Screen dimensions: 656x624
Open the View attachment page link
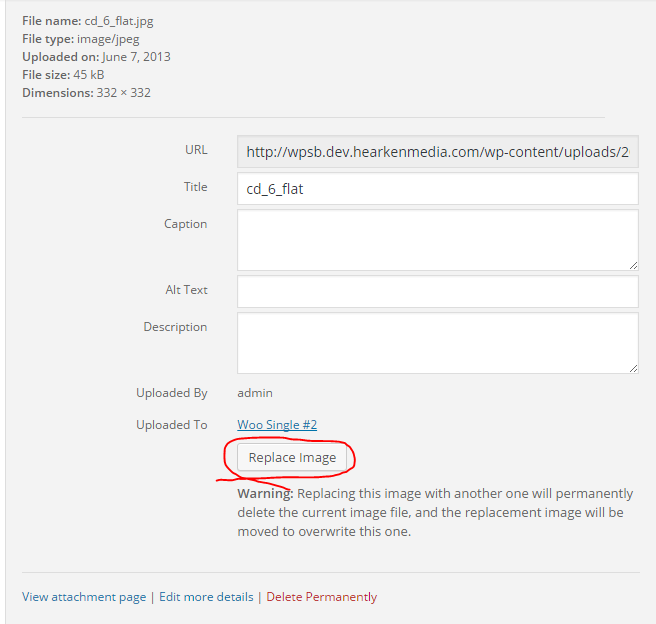pyautogui.click(x=84, y=597)
